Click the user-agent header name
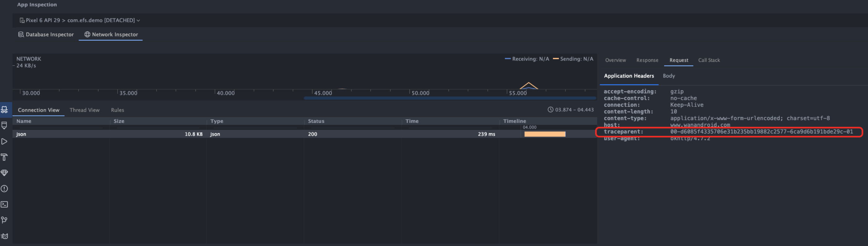 point(622,139)
